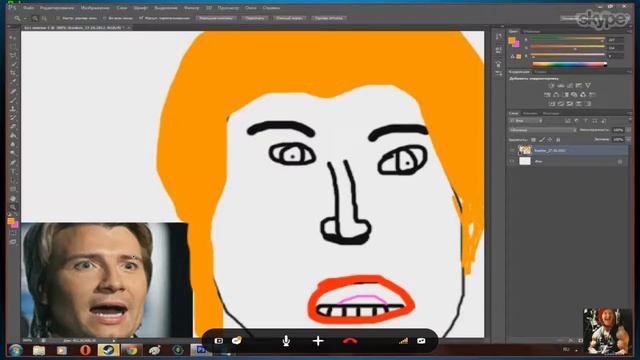Add a Brightness/Contrast adjustment

[551, 85]
